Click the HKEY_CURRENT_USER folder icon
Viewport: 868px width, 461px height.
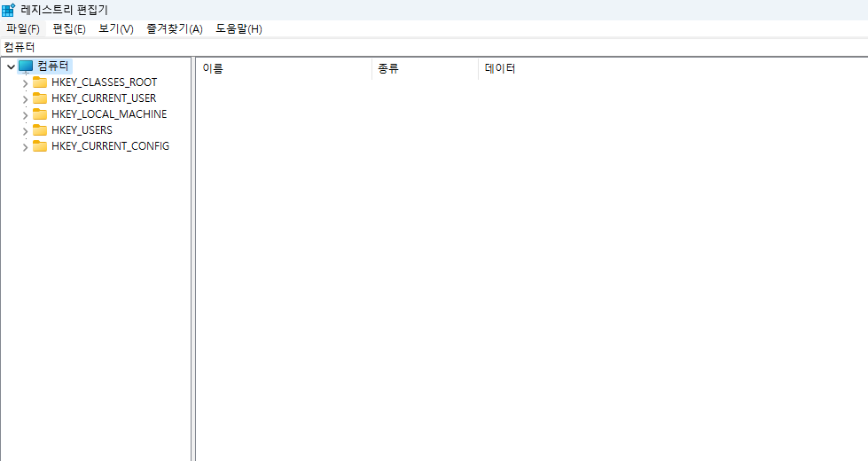40,98
